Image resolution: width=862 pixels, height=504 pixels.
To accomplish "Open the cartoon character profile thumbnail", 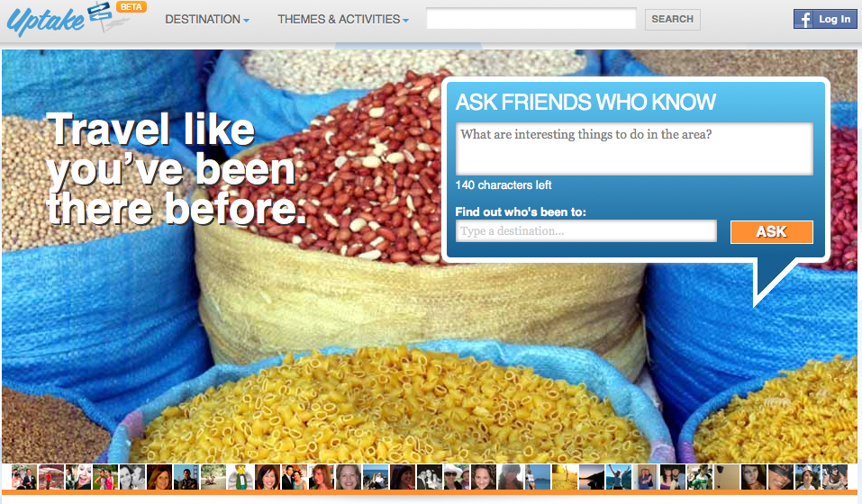I will point(240,476).
